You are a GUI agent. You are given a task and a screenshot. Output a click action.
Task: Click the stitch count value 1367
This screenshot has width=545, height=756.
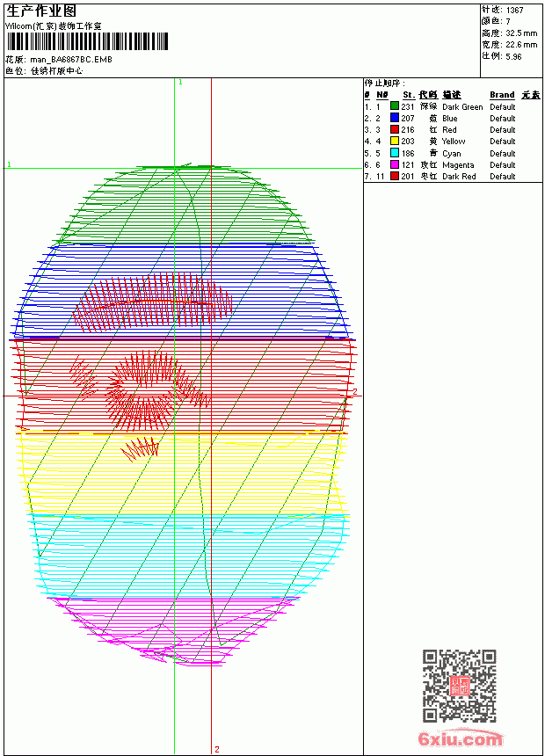514,11
